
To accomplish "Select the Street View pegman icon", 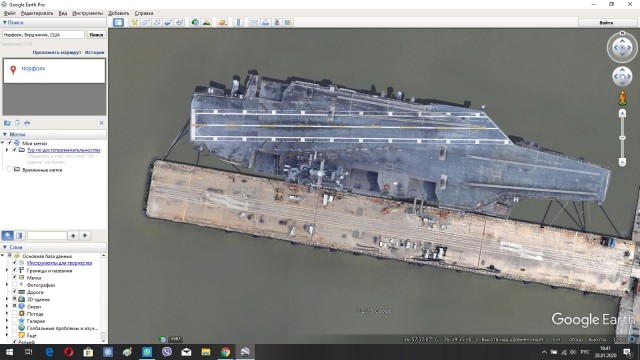I will click(622, 98).
